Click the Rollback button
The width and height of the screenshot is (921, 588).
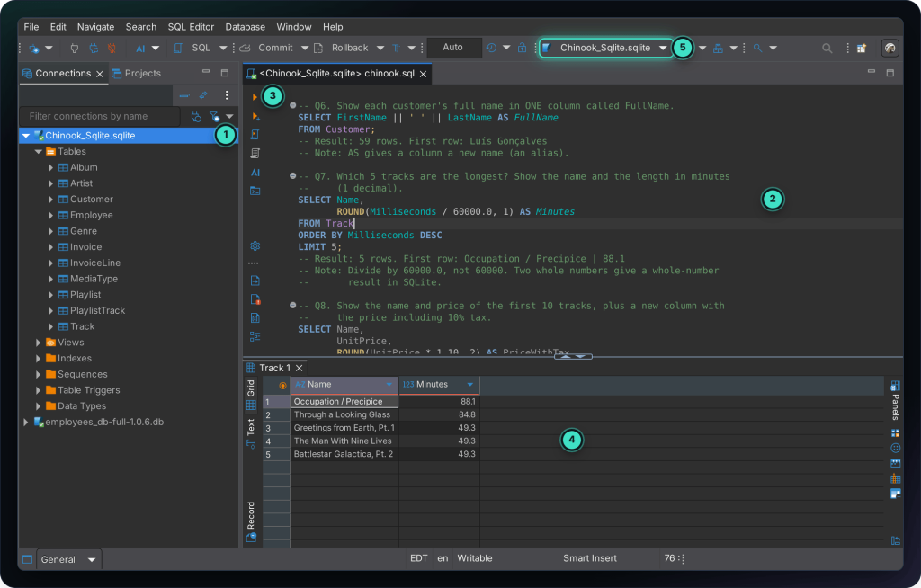pos(341,49)
